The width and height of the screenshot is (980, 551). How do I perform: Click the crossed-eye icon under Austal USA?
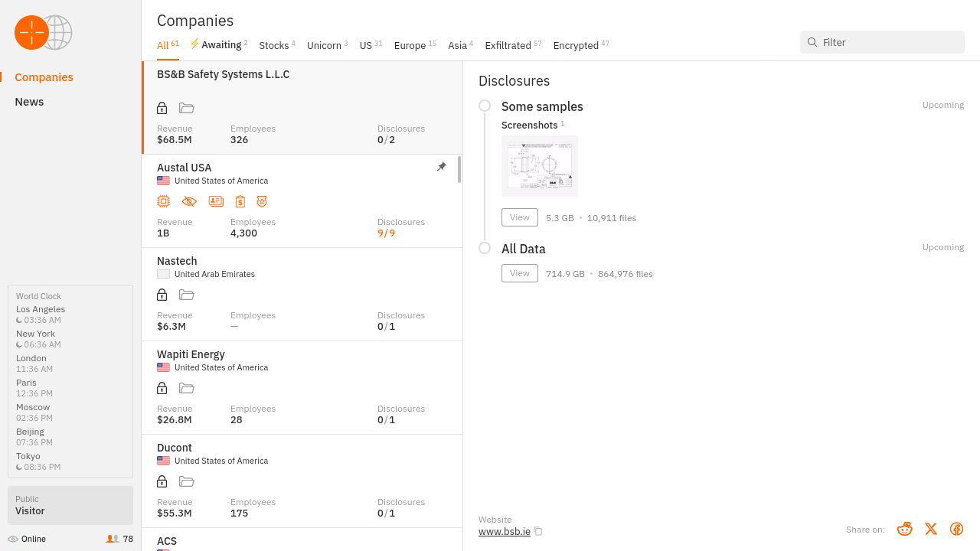tap(189, 201)
